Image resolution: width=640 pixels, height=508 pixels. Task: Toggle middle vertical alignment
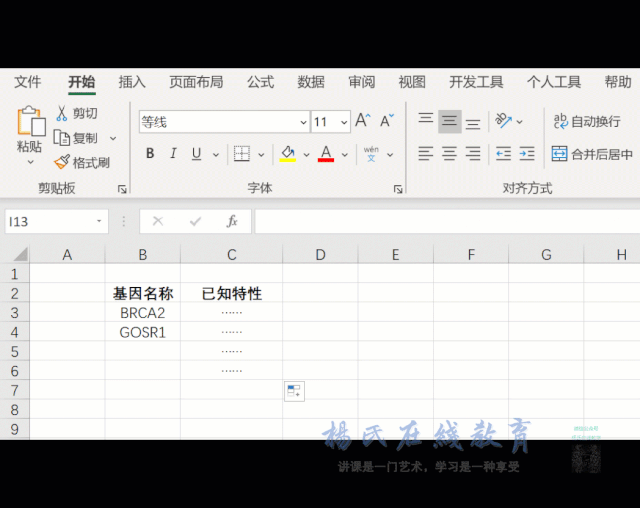pyautogui.click(x=449, y=121)
